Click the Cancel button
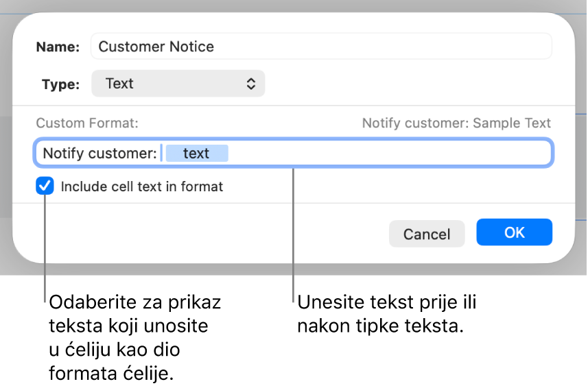The height and width of the screenshot is (386, 588). click(x=426, y=234)
